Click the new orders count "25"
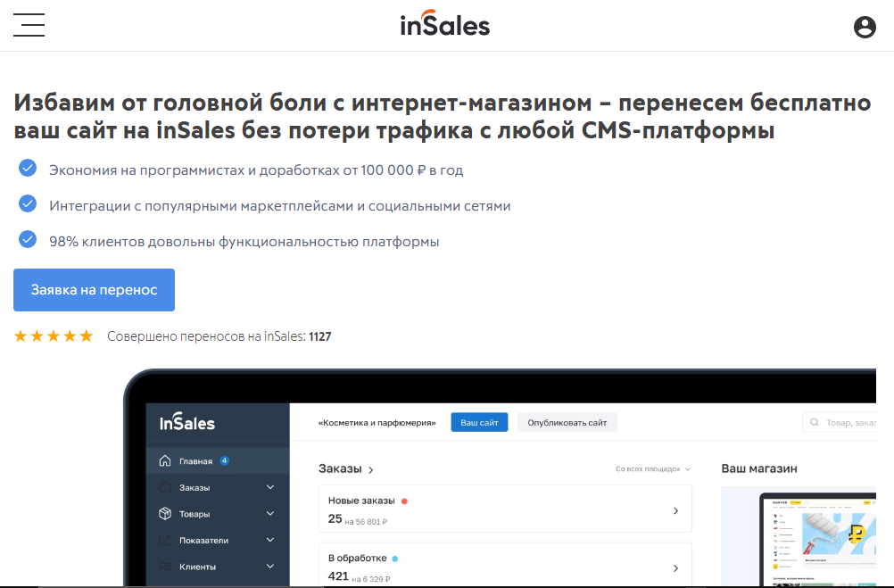Screen dimensions: 894x588 point(335,518)
